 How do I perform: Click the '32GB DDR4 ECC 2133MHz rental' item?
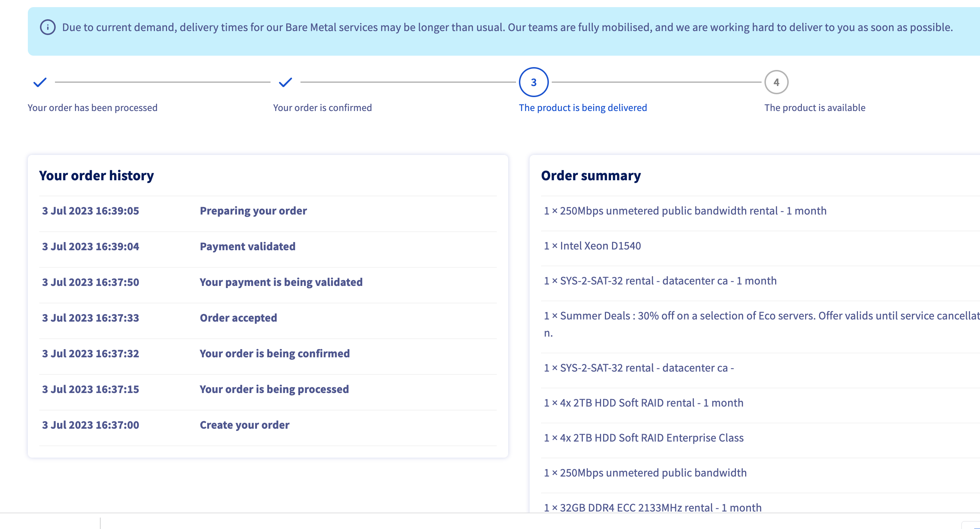[652, 508]
